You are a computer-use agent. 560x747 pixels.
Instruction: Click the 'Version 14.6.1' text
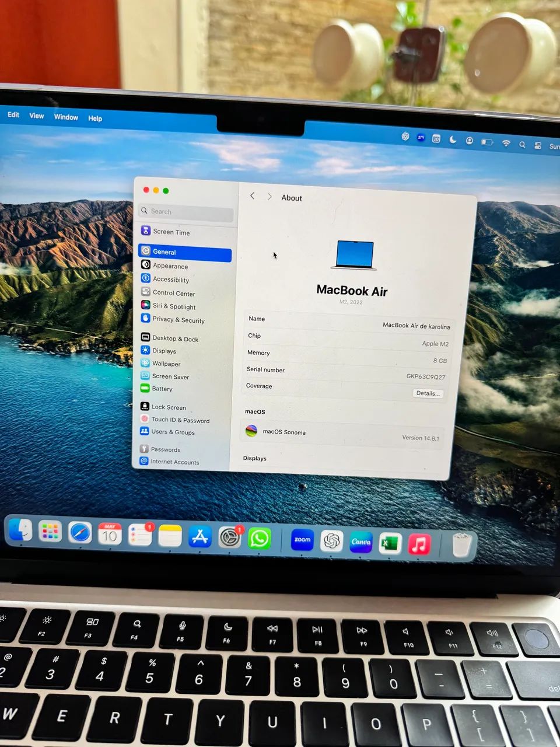(x=421, y=438)
